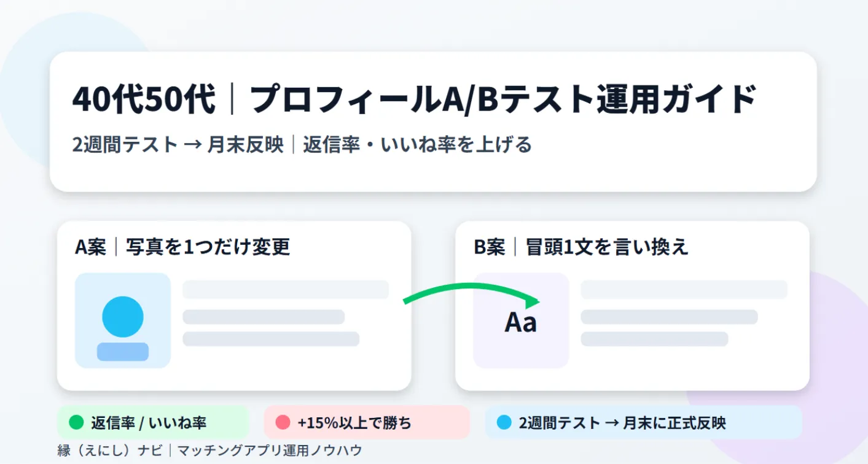Click the blue dot beside 2週間テスト
868x464 pixels.
504,422
